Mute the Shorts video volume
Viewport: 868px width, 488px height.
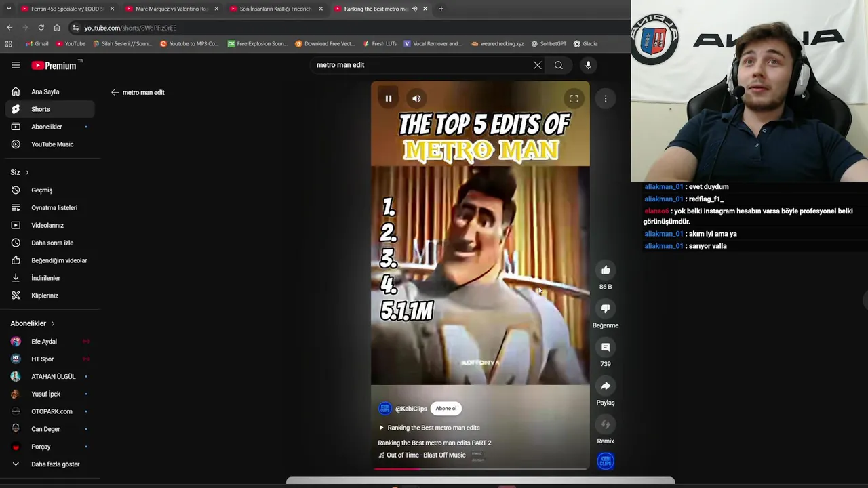coord(416,98)
